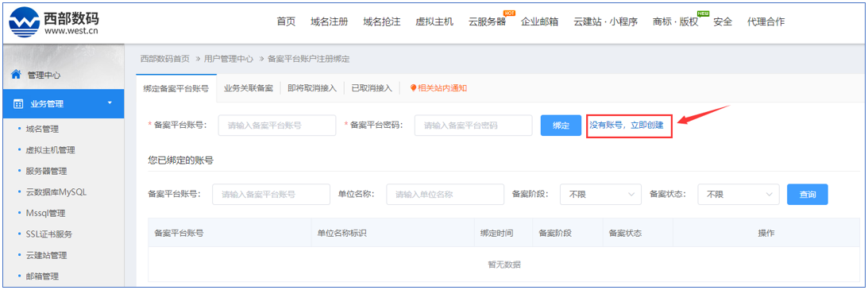
Task: Open SSL证书服务 in the sidebar
Action: tap(48, 234)
